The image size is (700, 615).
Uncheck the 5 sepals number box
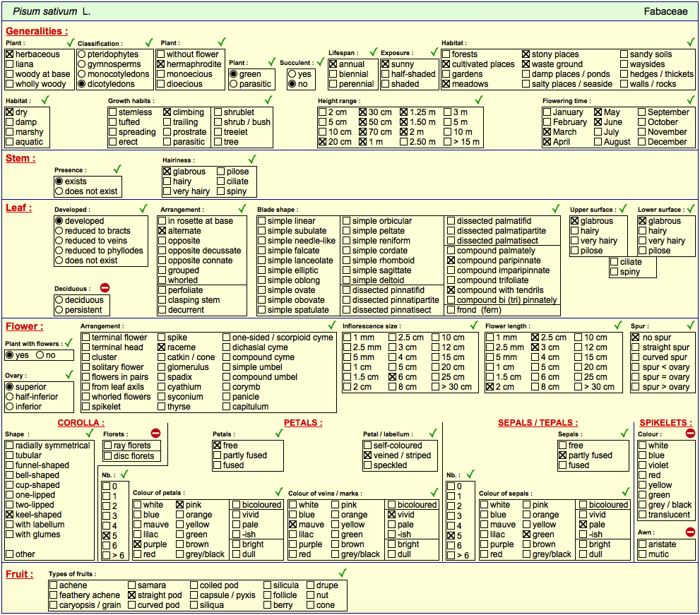[451, 535]
